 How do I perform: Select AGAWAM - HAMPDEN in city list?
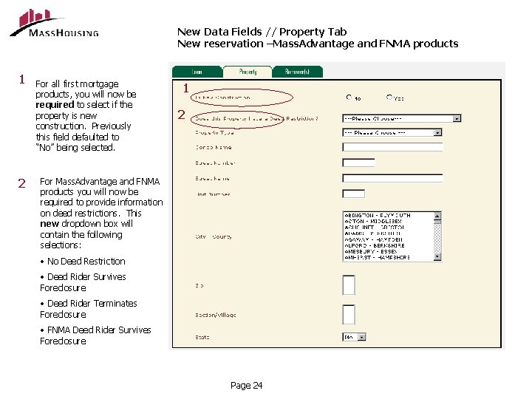tap(389, 239)
